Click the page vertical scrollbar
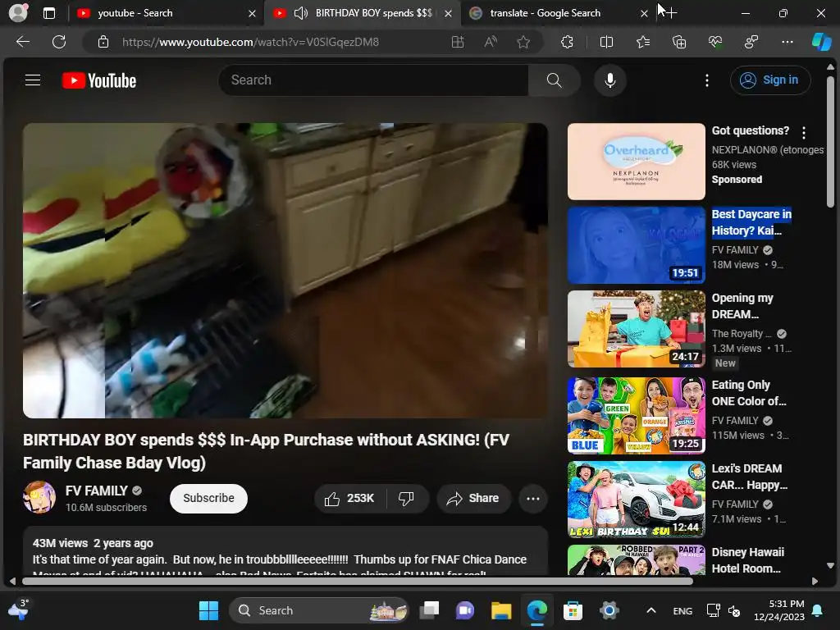This screenshot has width=840, height=630. [x=830, y=141]
